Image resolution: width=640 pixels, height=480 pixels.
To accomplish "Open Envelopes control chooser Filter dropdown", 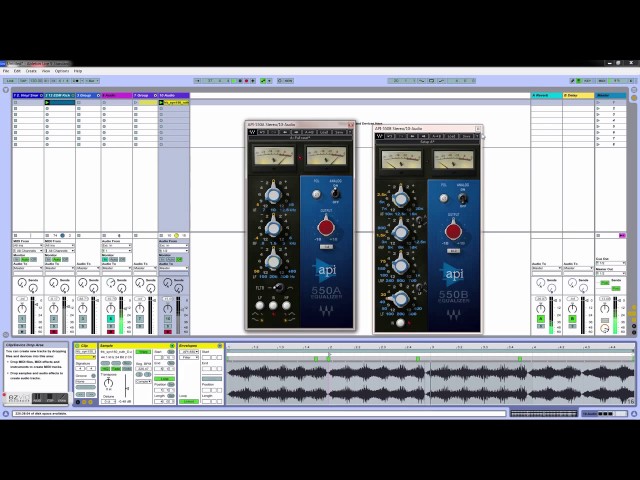I will [x=189, y=358].
